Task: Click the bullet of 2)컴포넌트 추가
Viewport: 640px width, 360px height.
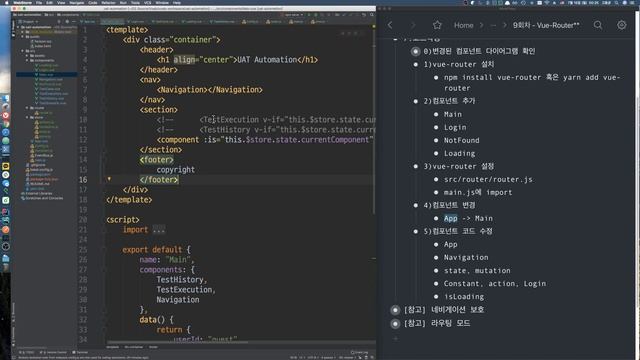Action: (x=416, y=101)
